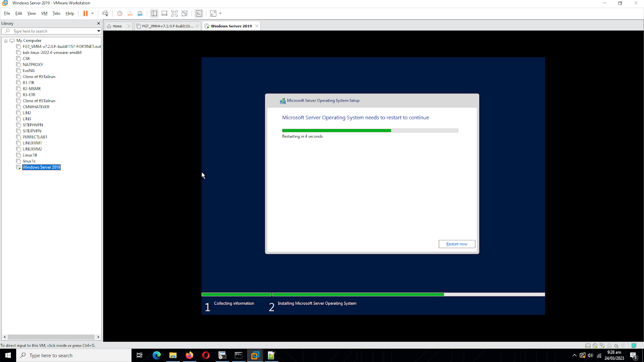Select CMWHATEVER in the library
The image size is (644, 362).
[x=36, y=107]
